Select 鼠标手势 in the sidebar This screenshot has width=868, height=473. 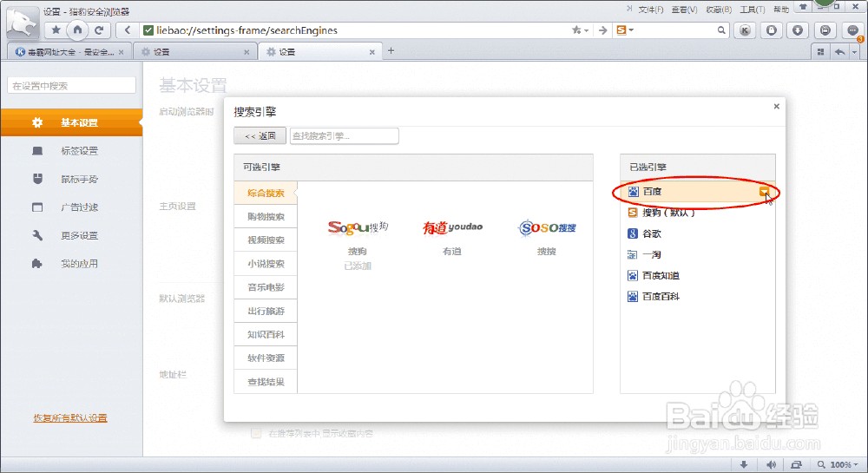tap(71, 179)
